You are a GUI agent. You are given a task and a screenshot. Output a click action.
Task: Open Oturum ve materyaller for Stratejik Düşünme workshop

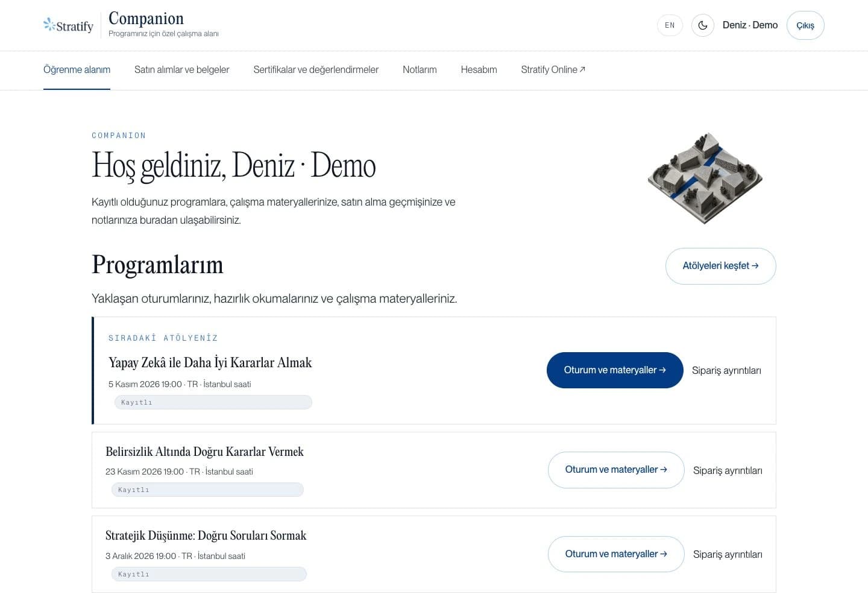pyautogui.click(x=616, y=554)
